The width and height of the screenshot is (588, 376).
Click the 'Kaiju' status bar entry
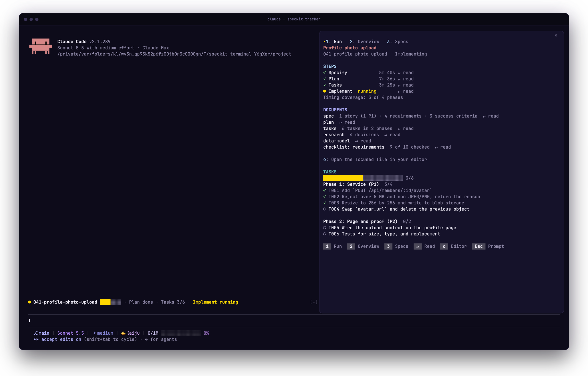[130, 333]
